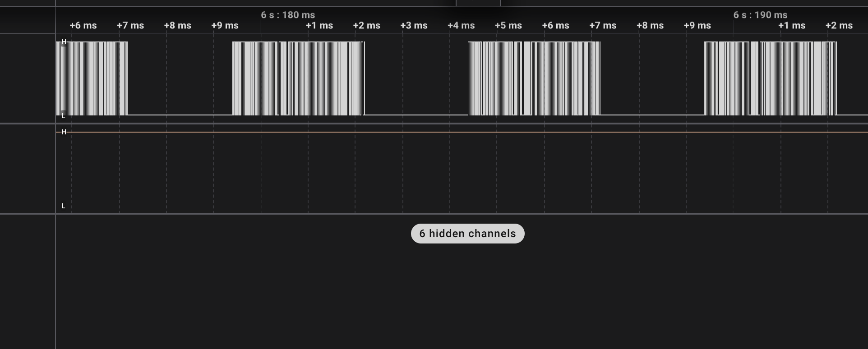
Task: Click the leftmost pulse burst on the top channel
Action: [92, 78]
